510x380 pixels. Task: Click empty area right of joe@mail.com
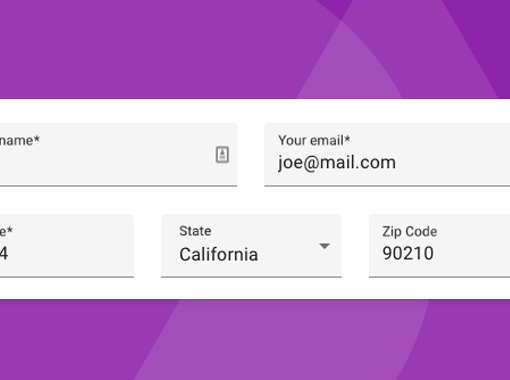pyautogui.click(x=453, y=163)
